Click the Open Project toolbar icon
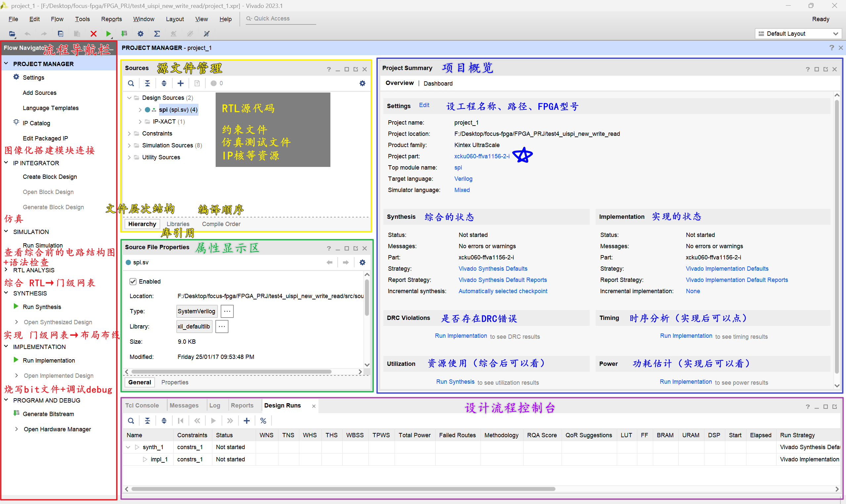846x504 pixels. tap(12, 34)
